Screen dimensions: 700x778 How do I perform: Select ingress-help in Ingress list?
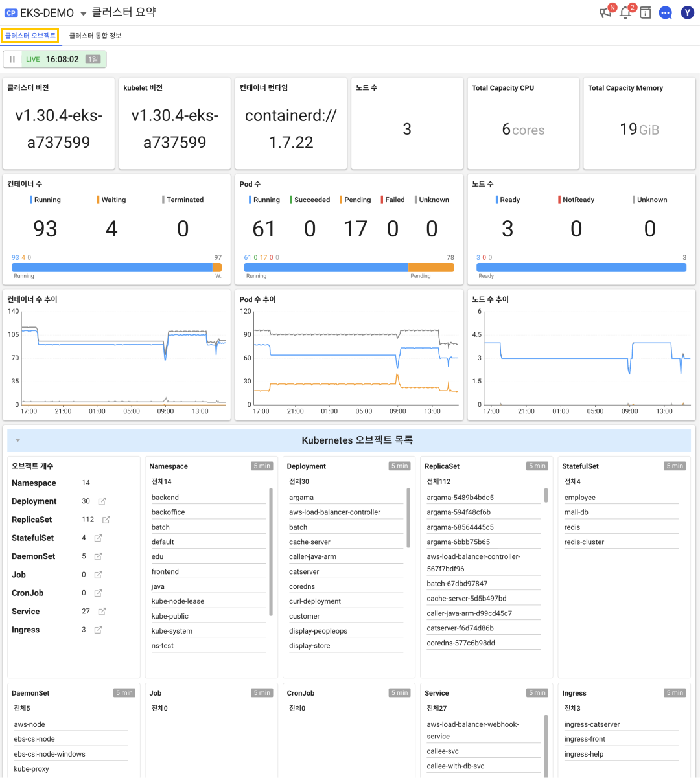pos(621,754)
